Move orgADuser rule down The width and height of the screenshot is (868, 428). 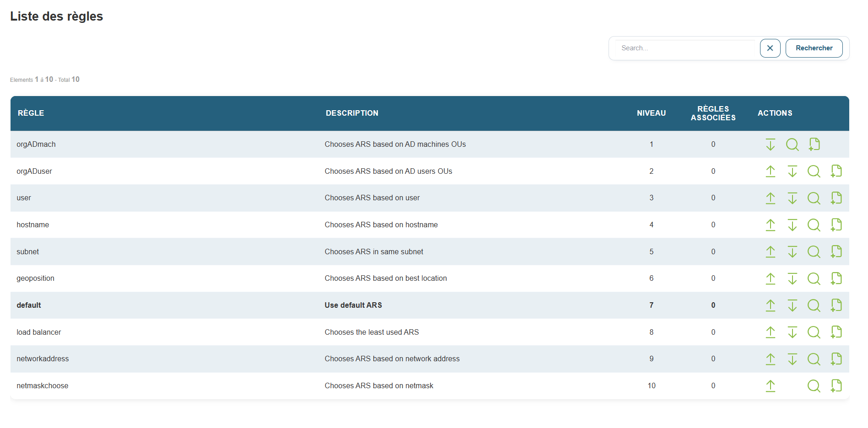point(792,171)
